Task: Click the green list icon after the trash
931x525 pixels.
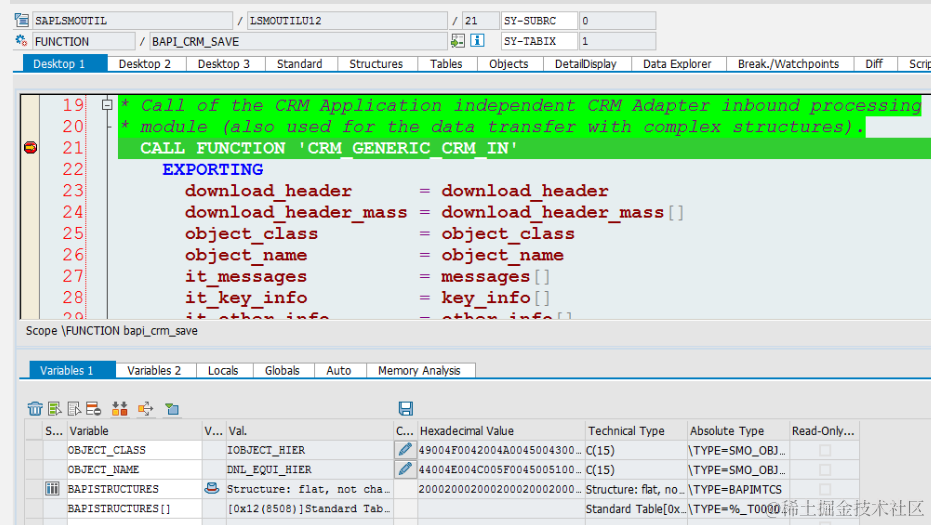Action: click(x=55, y=409)
